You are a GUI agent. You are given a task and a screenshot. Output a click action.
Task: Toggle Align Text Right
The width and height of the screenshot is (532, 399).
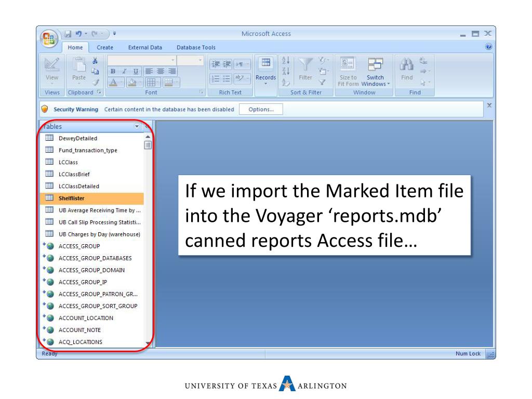point(172,71)
